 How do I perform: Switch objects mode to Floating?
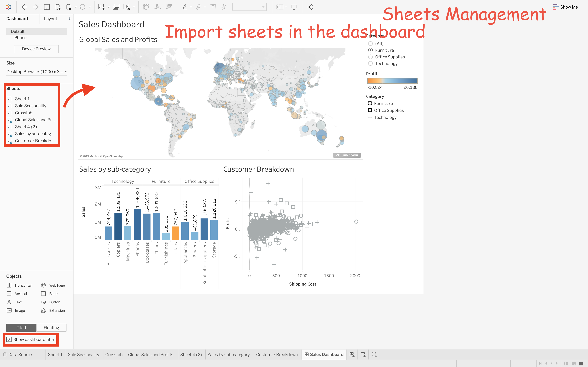51,328
